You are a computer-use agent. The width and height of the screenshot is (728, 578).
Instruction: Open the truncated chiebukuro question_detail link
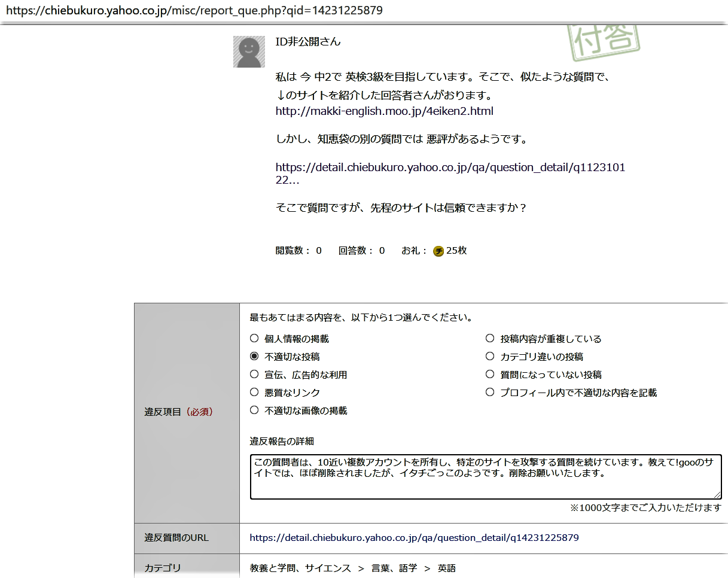click(x=450, y=168)
